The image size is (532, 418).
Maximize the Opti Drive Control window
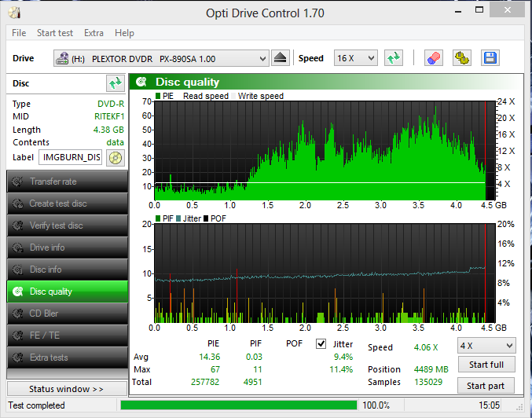pyautogui.click(x=479, y=10)
